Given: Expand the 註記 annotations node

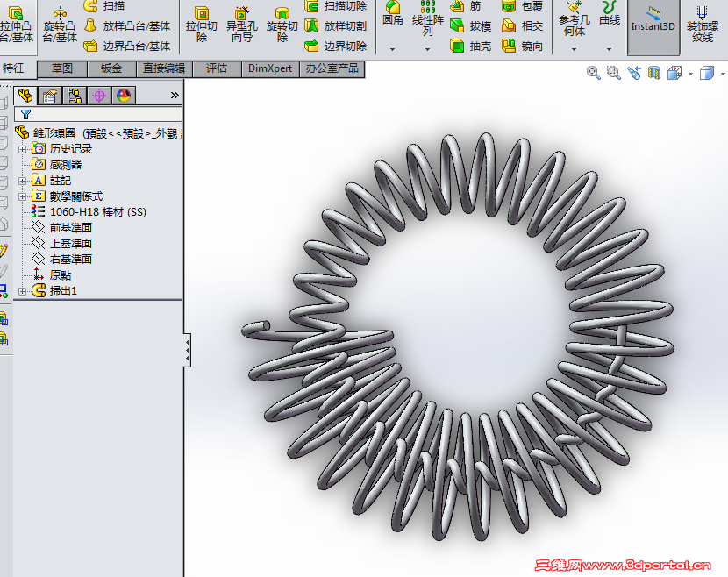Looking at the screenshot, I should click(x=22, y=181).
